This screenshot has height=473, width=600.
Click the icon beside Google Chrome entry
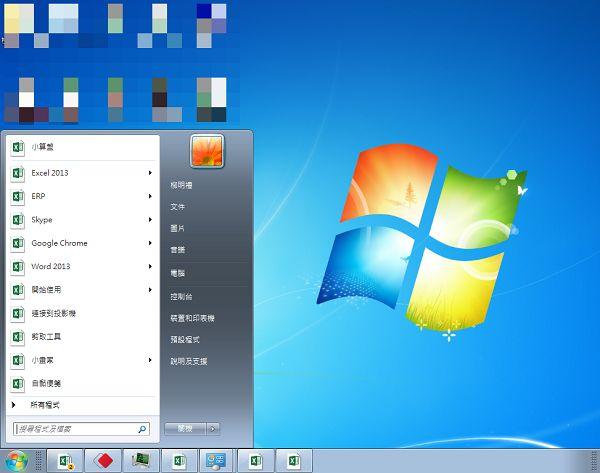pyautogui.click(x=18, y=243)
